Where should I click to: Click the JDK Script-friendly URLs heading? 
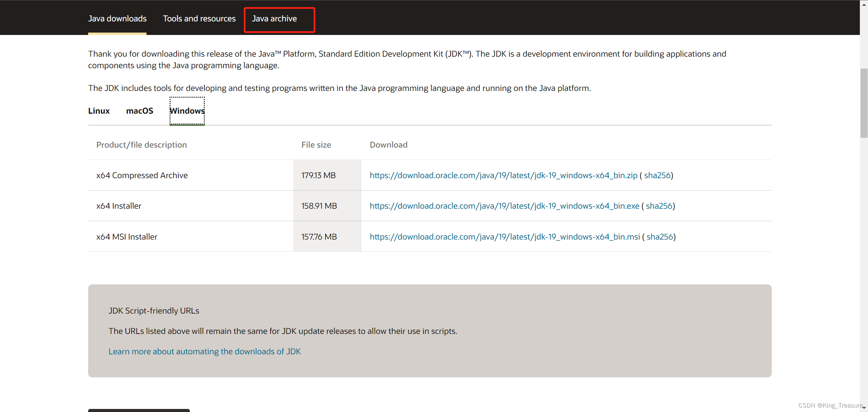point(154,311)
